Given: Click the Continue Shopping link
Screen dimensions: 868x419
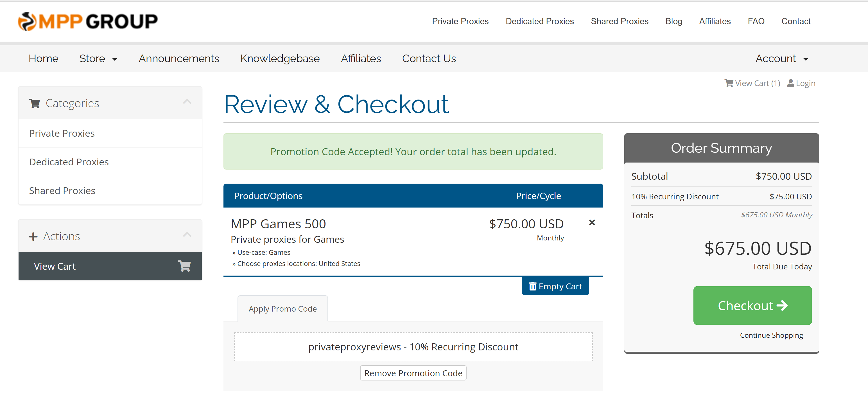Looking at the screenshot, I should pyautogui.click(x=771, y=335).
